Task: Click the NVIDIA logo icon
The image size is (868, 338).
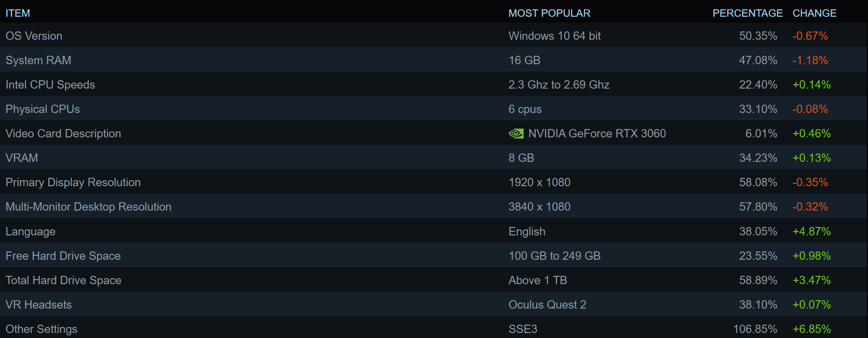Action: 516,134
